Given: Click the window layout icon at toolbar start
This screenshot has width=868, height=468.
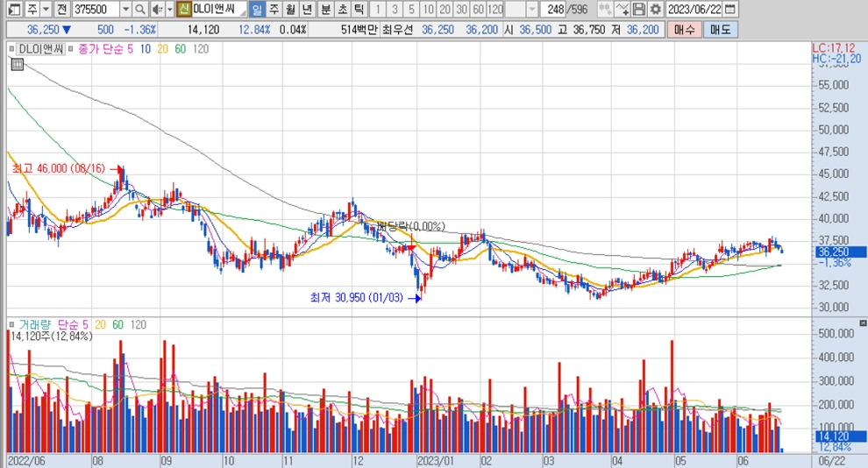Looking at the screenshot, I should point(14,9).
